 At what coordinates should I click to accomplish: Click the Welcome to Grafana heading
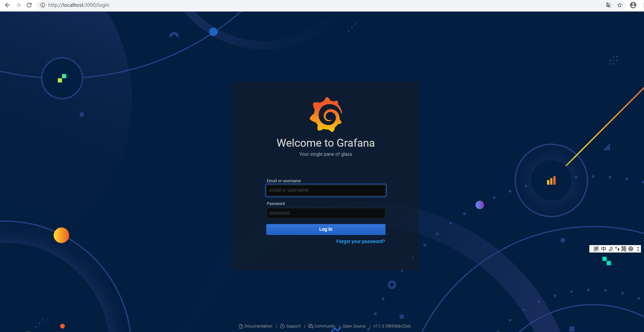point(326,143)
